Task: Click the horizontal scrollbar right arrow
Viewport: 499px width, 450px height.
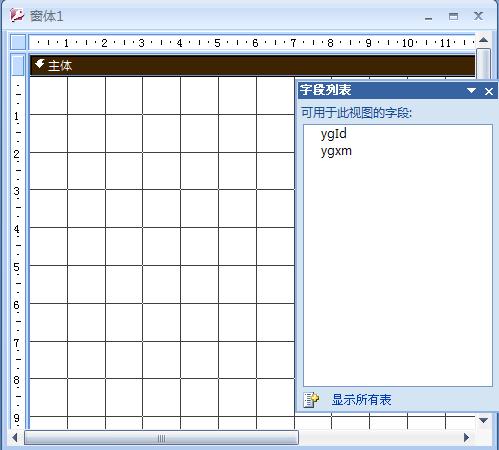Action: coord(466,437)
